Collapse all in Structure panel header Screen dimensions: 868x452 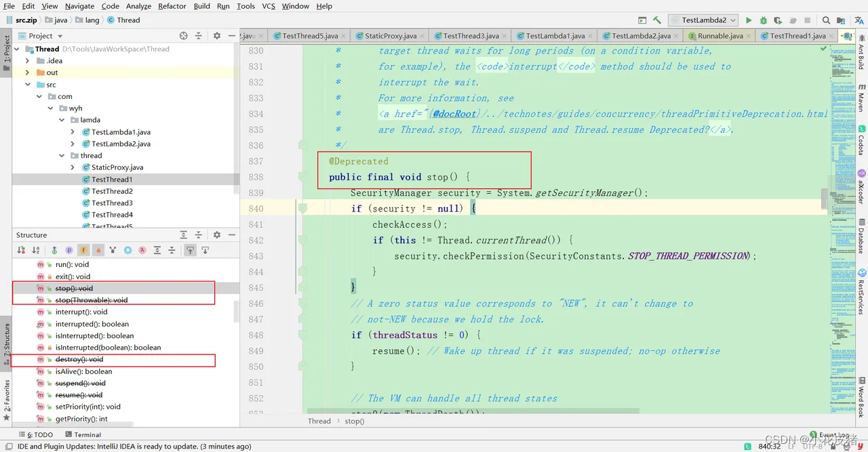199,235
